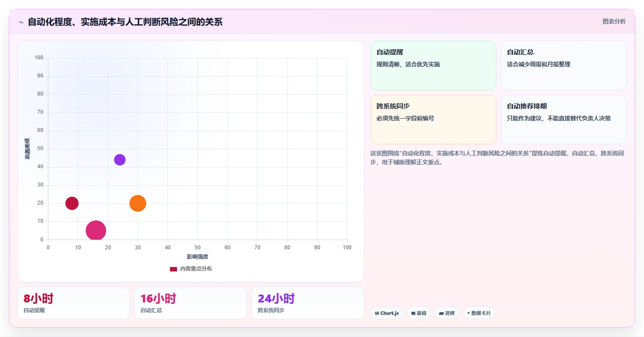Click the 适合减少周报和月报整理 text
Screen dimensions: 644x337
[x=539, y=64]
